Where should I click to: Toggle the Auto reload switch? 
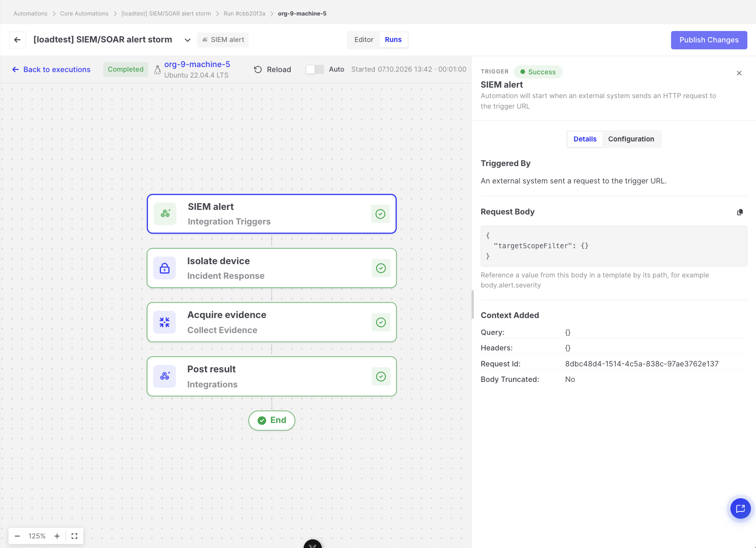(315, 69)
